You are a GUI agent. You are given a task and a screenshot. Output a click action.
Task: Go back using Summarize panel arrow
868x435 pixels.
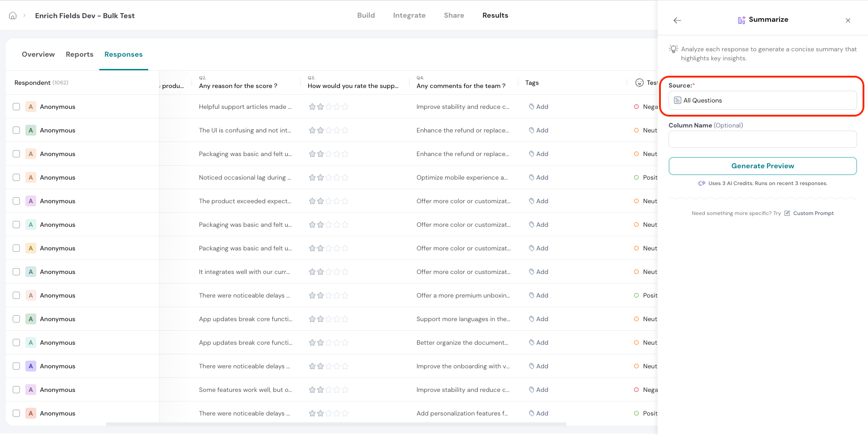pos(677,20)
